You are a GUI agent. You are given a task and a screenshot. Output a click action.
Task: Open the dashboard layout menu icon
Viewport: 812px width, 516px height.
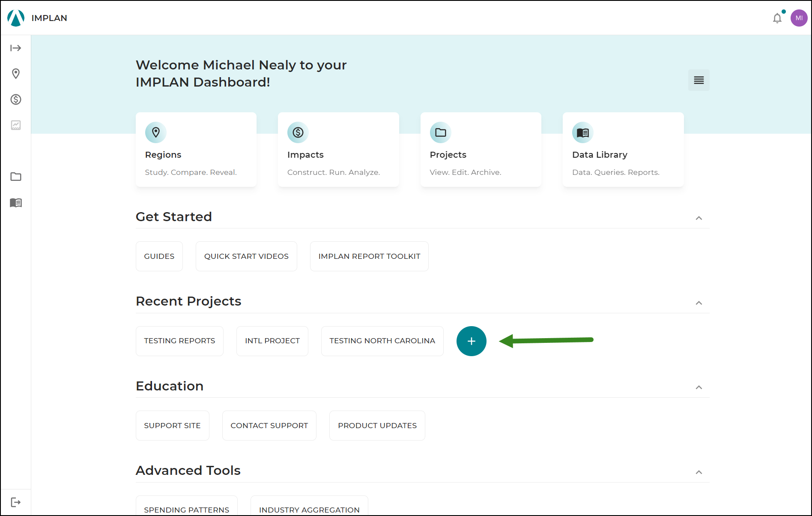click(699, 80)
